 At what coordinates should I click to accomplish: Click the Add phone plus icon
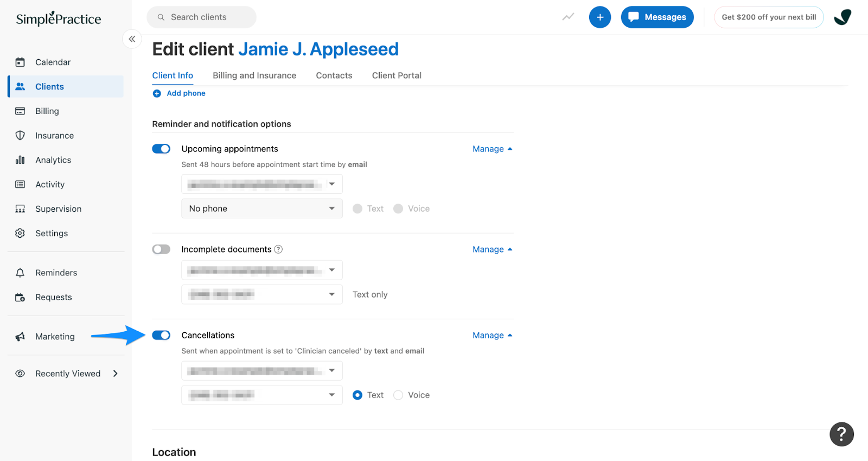pyautogui.click(x=157, y=93)
